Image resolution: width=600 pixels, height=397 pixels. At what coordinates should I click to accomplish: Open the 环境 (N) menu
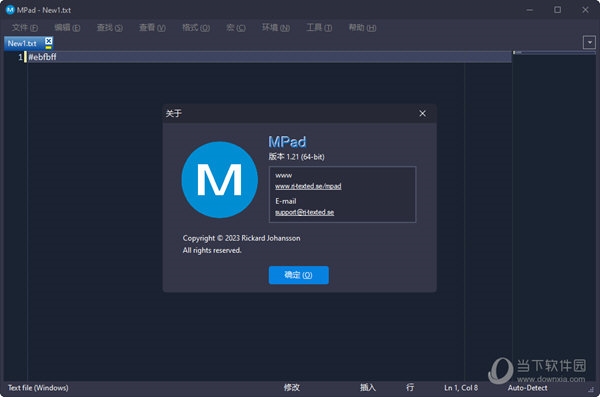[x=276, y=28]
